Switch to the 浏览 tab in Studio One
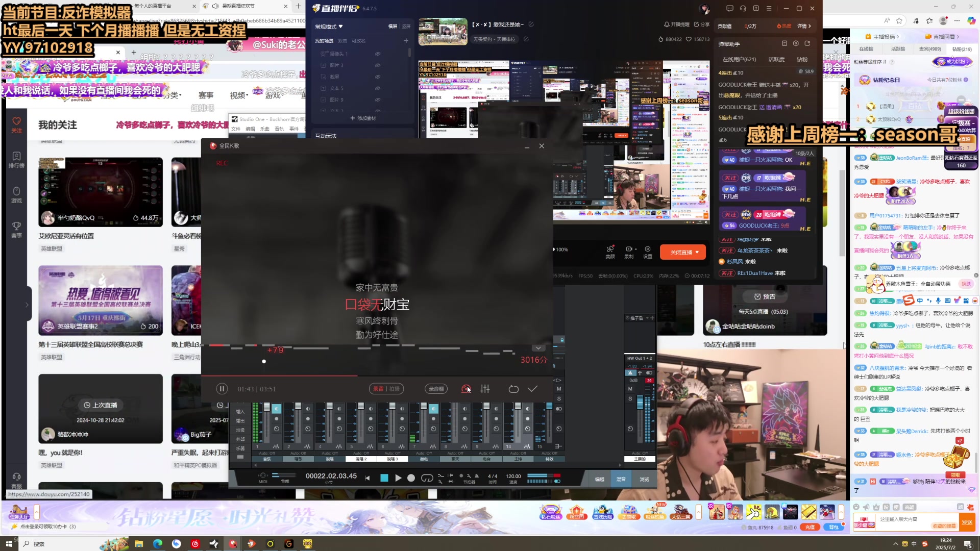This screenshot has width=980, height=551. tap(644, 479)
